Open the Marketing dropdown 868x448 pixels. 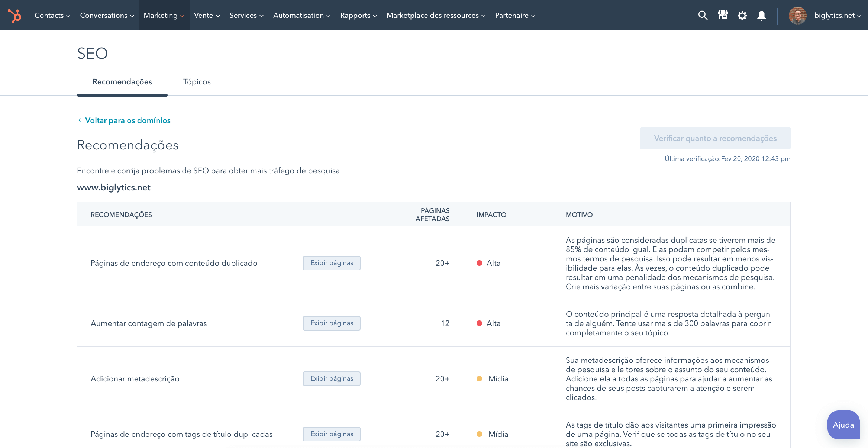click(x=164, y=15)
